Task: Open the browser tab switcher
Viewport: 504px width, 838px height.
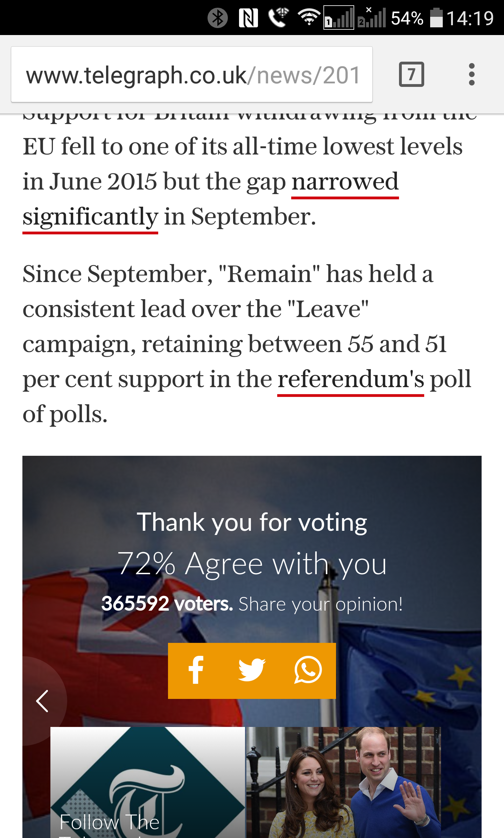Action: (x=411, y=74)
